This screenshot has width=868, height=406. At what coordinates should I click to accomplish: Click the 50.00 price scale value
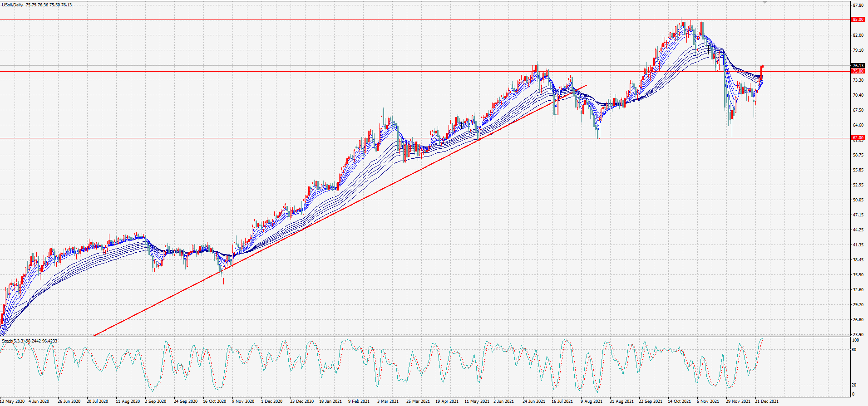tap(858, 200)
